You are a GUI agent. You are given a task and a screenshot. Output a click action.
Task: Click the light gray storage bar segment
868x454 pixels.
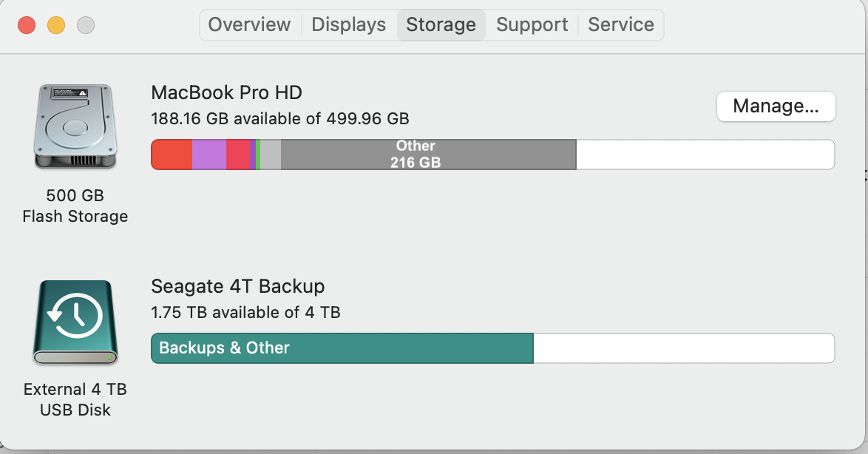coord(271,155)
